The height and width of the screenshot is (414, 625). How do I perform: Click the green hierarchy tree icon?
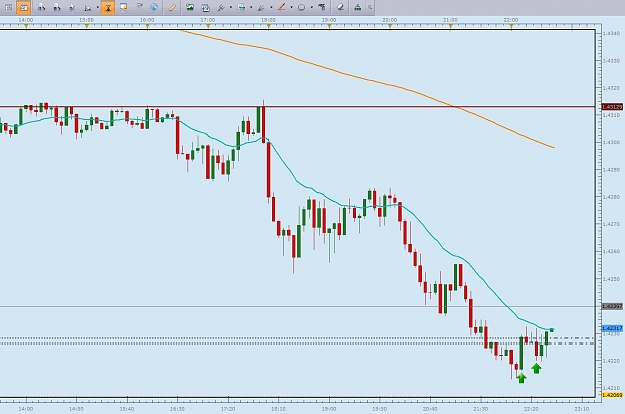[358, 7]
